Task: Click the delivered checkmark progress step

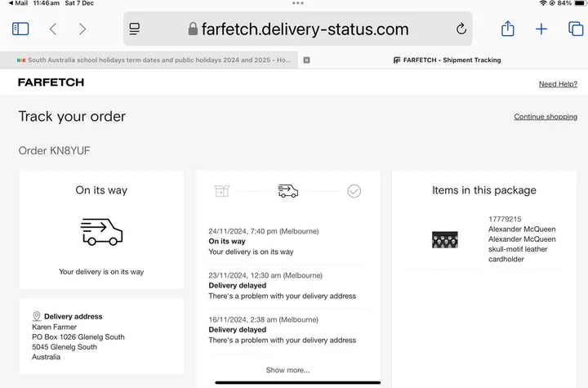Action: tap(354, 191)
